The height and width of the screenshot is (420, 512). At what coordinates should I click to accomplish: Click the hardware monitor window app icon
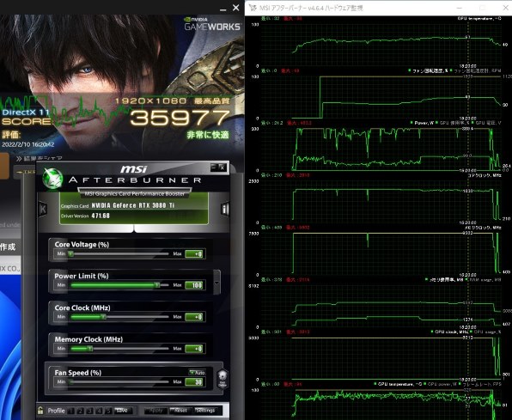pos(253,8)
